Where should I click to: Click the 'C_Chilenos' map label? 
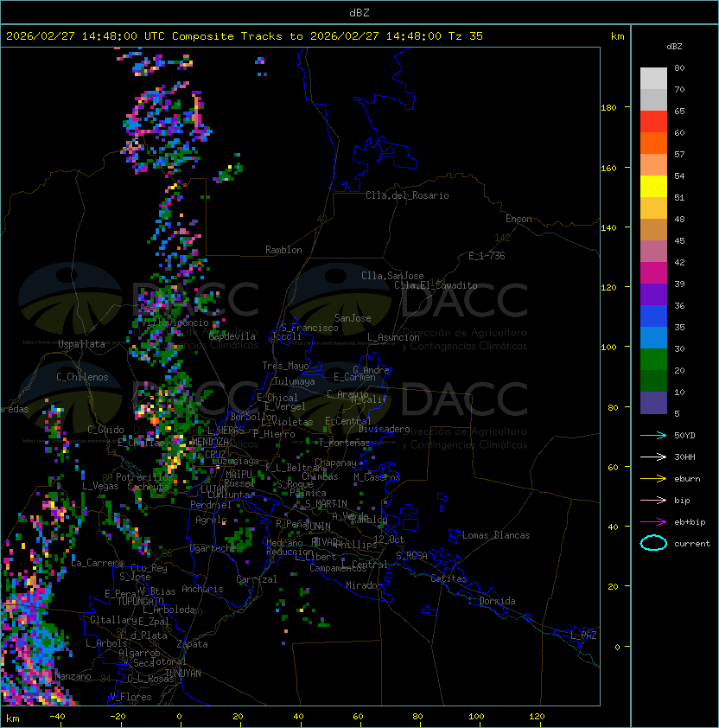point(82,377)
